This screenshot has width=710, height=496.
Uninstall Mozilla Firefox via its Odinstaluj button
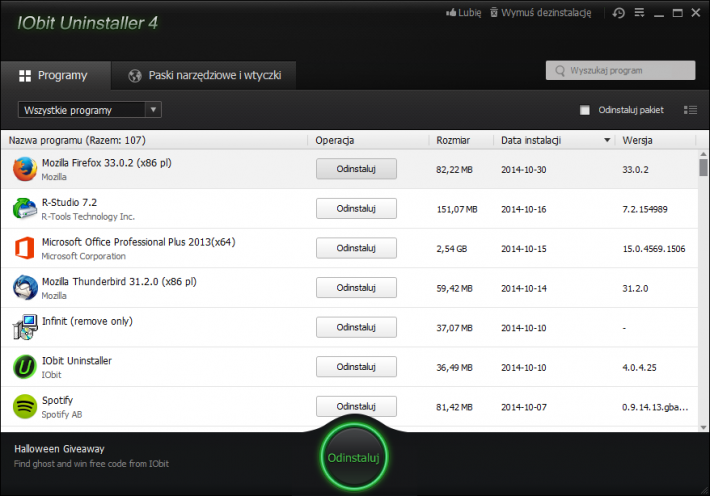356,169
